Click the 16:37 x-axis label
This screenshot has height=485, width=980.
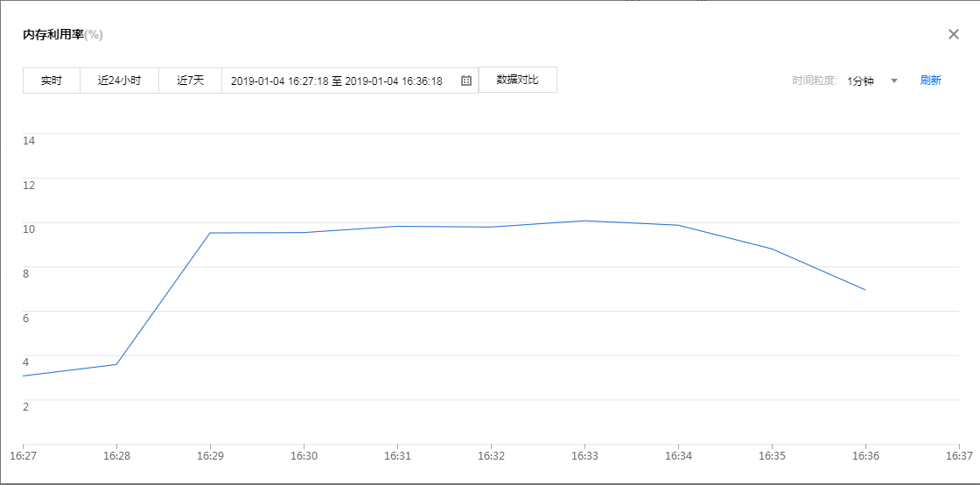click(x=959, y=456)
